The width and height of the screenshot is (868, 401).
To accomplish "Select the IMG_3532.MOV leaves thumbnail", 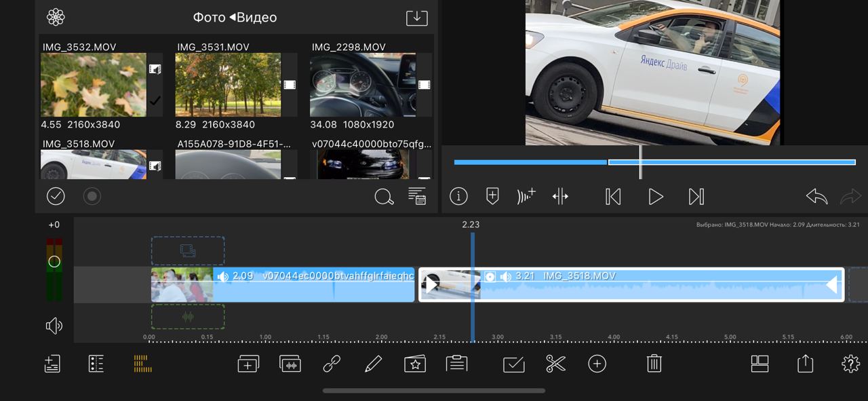I will (94, 85).
